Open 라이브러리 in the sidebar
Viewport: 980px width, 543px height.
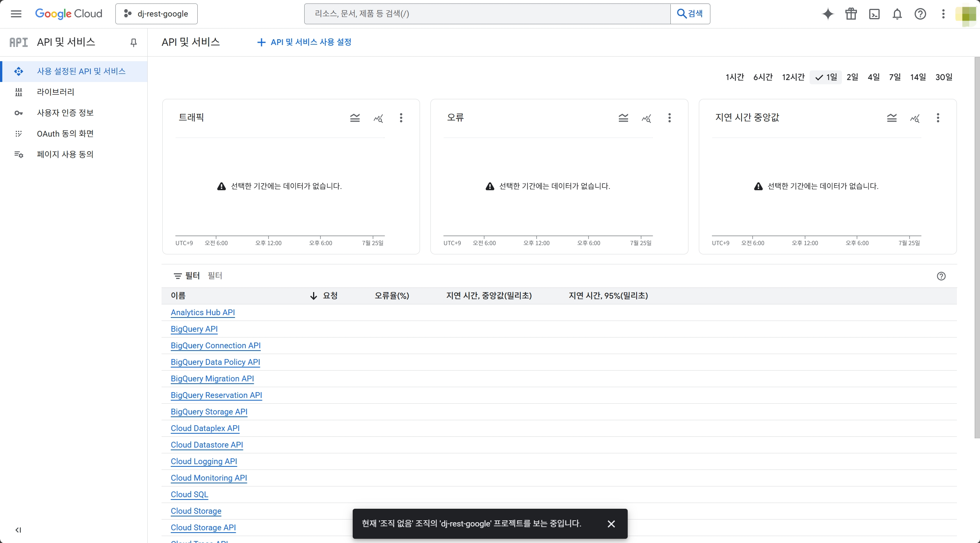point(55,92)
